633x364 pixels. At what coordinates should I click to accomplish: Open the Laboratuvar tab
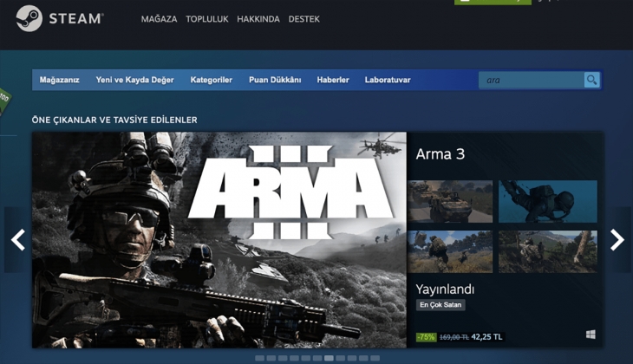coord(388,80)
